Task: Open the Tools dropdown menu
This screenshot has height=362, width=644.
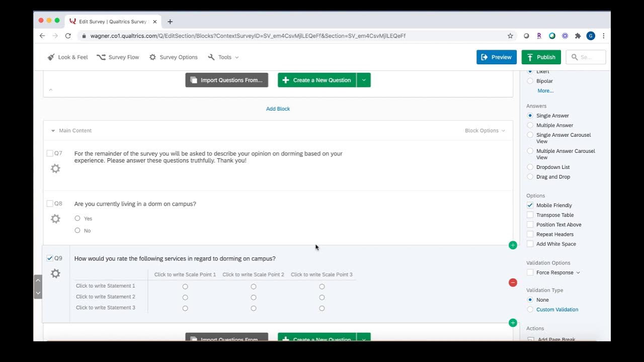Action: 223,57
